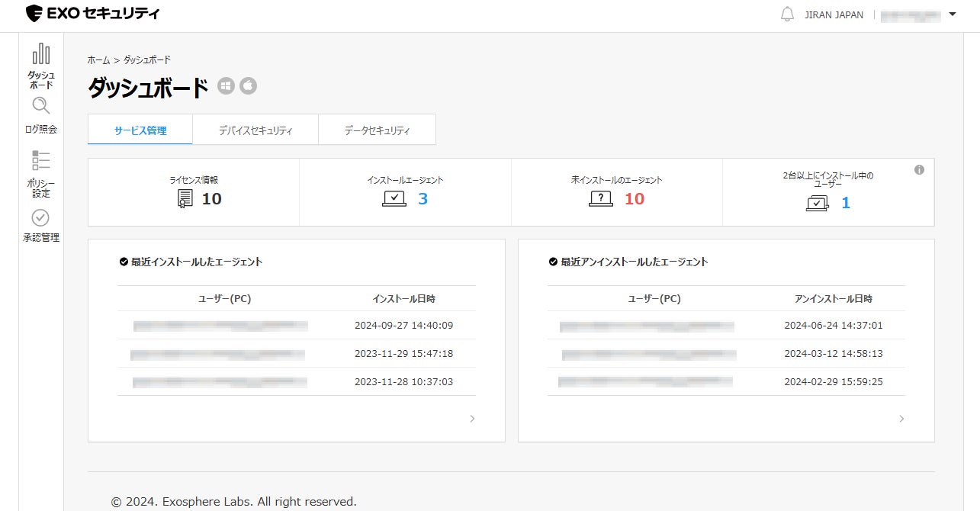Expand recently uninstalled agents list chevron
The image size is (980, 511).
coord(901,419)
